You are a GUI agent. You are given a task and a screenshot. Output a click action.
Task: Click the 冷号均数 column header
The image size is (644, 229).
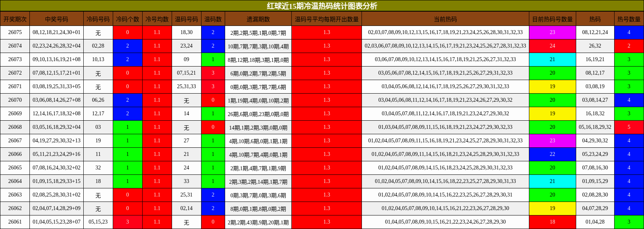157,19
